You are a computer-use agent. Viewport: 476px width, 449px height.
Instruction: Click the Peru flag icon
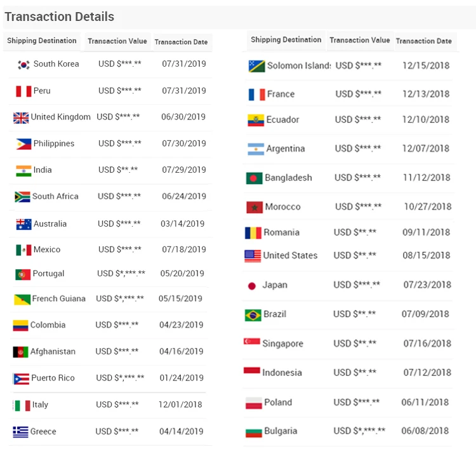(23, 91)
